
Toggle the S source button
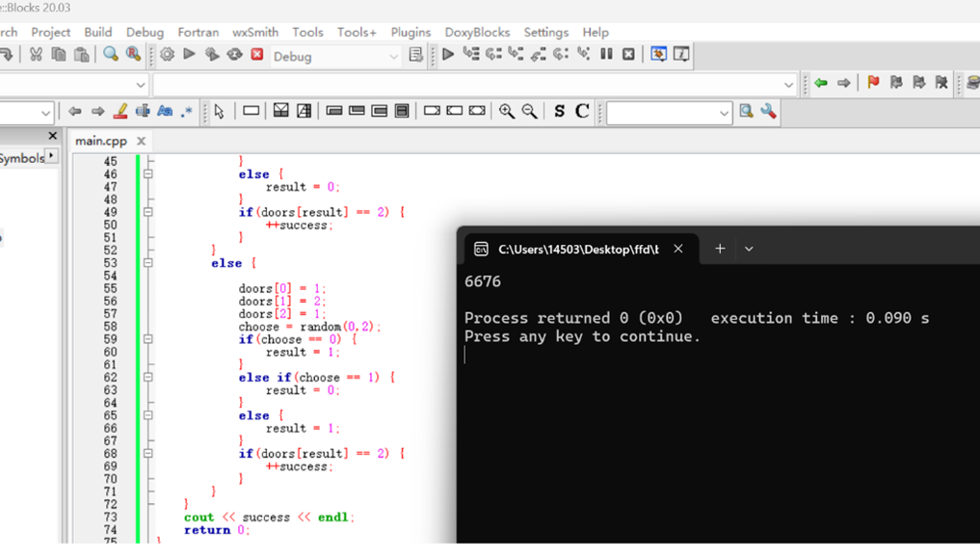tap(559, 111)
